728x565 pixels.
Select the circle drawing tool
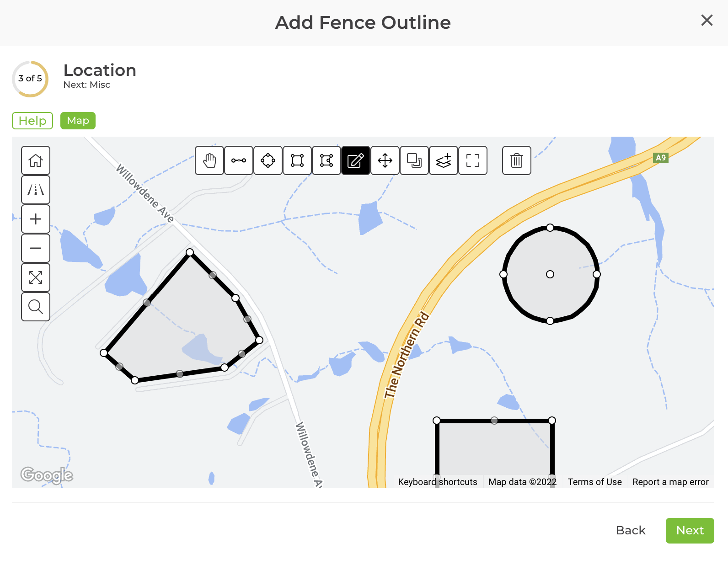click(268, 161)
